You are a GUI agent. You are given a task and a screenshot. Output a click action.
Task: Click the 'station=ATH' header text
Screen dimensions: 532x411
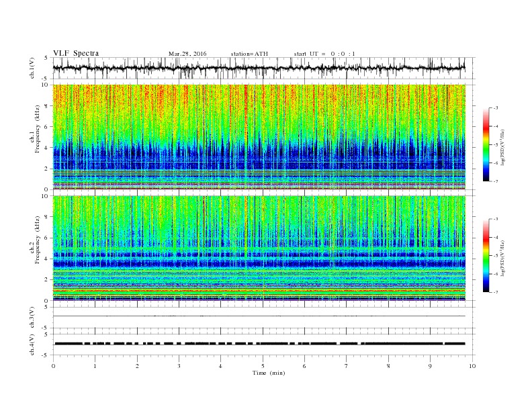tap(249, 54)
